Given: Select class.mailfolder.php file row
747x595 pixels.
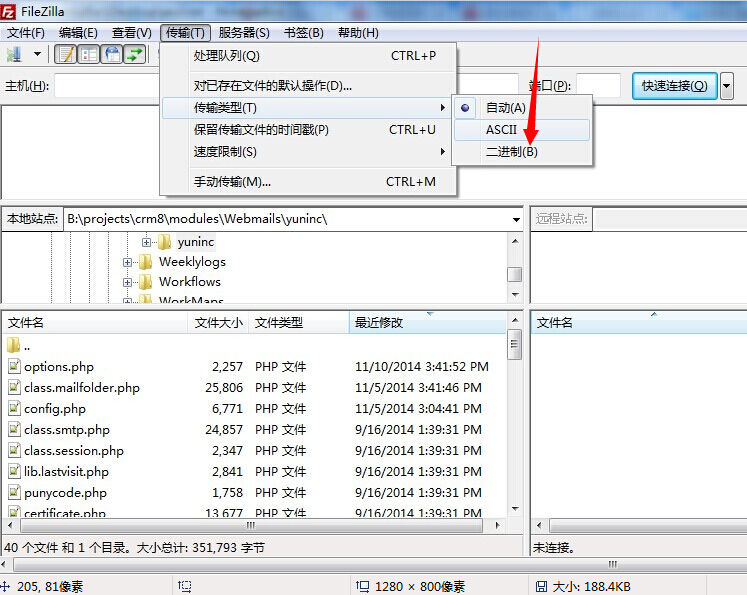Looking at the screenshot, I should tap(253, 387).
